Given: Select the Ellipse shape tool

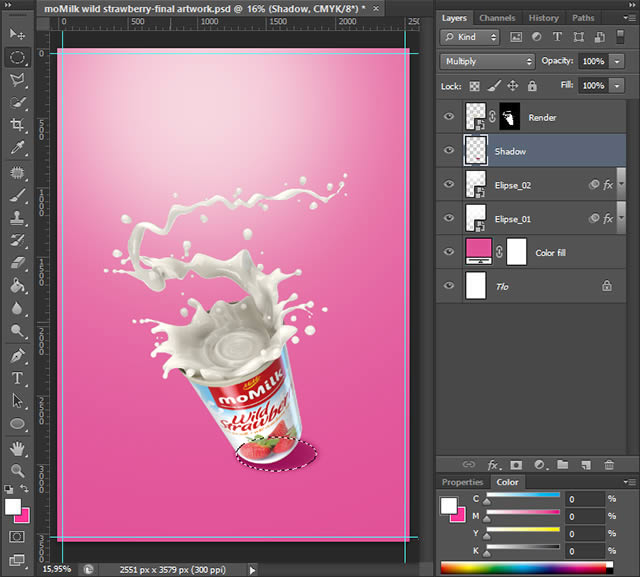Looking at the screenshot, I should pyautogui.click(x=17, y=424).
